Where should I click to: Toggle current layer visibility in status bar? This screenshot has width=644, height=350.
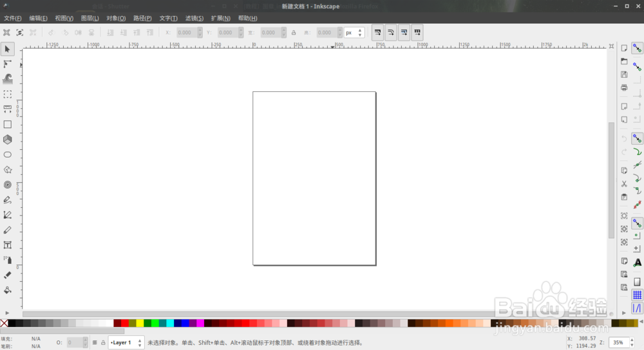tap(95, 343)
